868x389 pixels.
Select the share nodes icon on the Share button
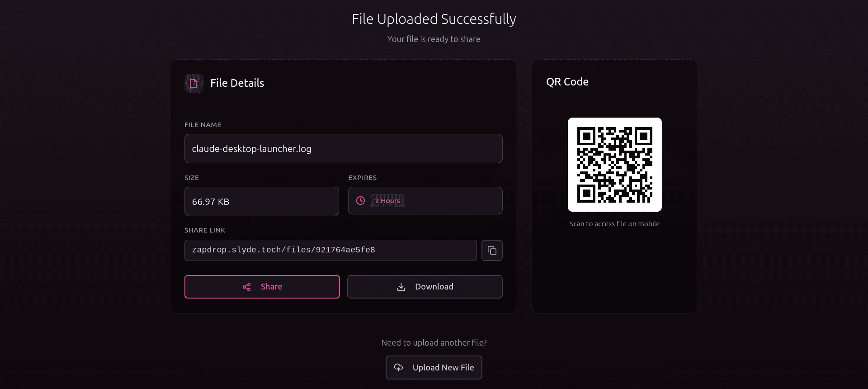click(246, 287)
